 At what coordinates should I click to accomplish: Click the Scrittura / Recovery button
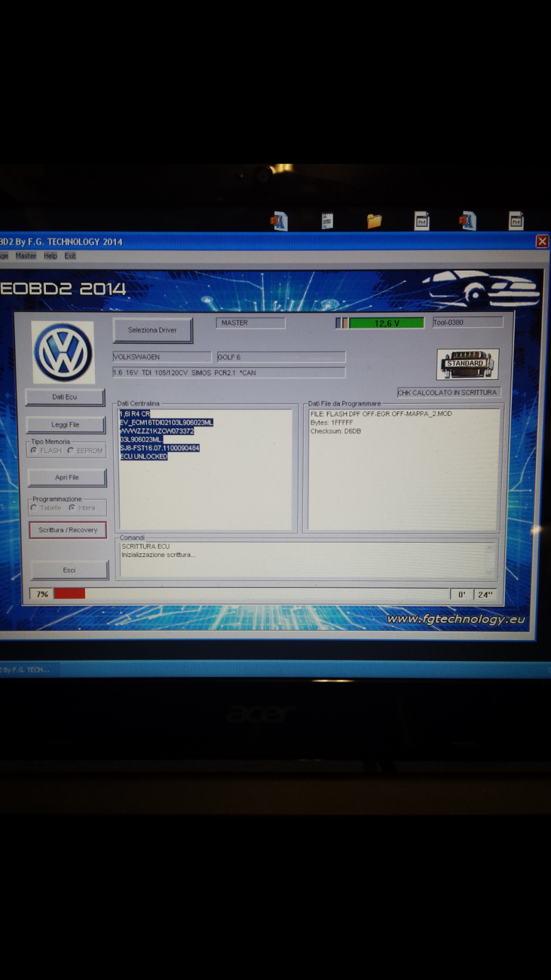tap(68, 530)
